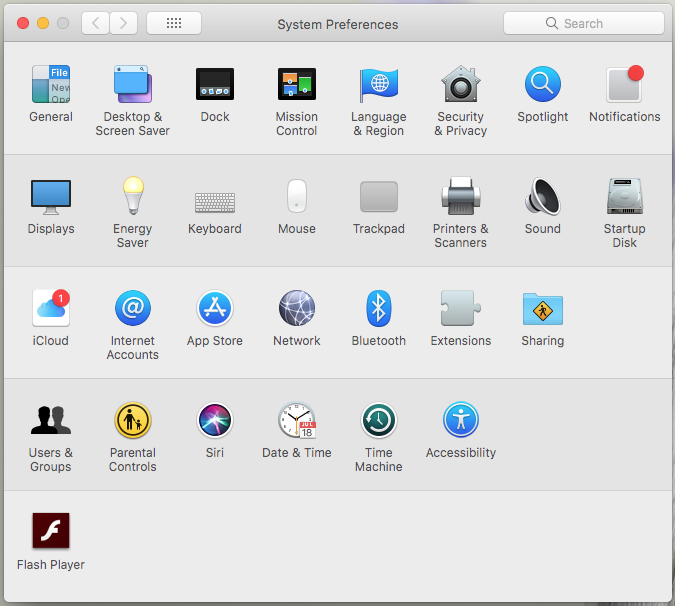Open Parental Controls pane
The height and width of the screenshot is (606, 675).
[x=133, y=420]
